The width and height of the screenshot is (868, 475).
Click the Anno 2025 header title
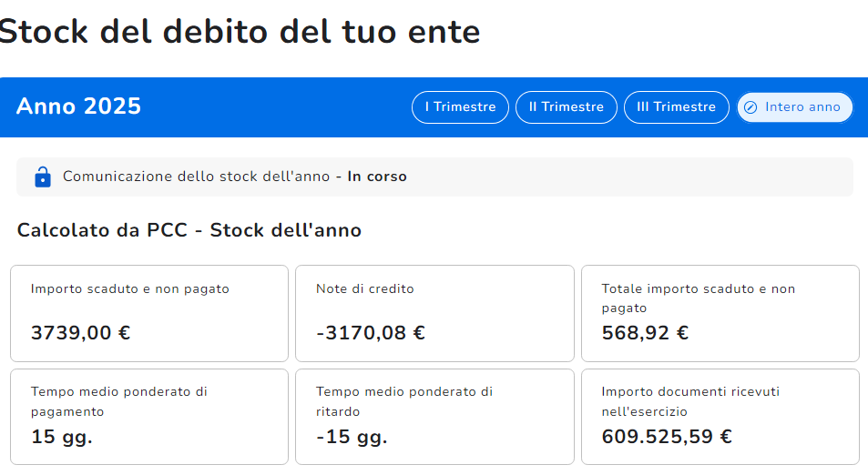[79, 106]
